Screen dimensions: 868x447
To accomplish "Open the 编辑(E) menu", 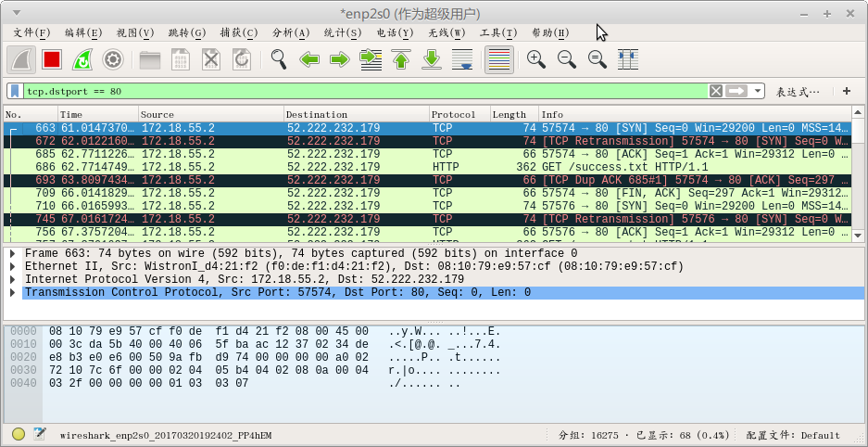I will click(x=83, y=32).
